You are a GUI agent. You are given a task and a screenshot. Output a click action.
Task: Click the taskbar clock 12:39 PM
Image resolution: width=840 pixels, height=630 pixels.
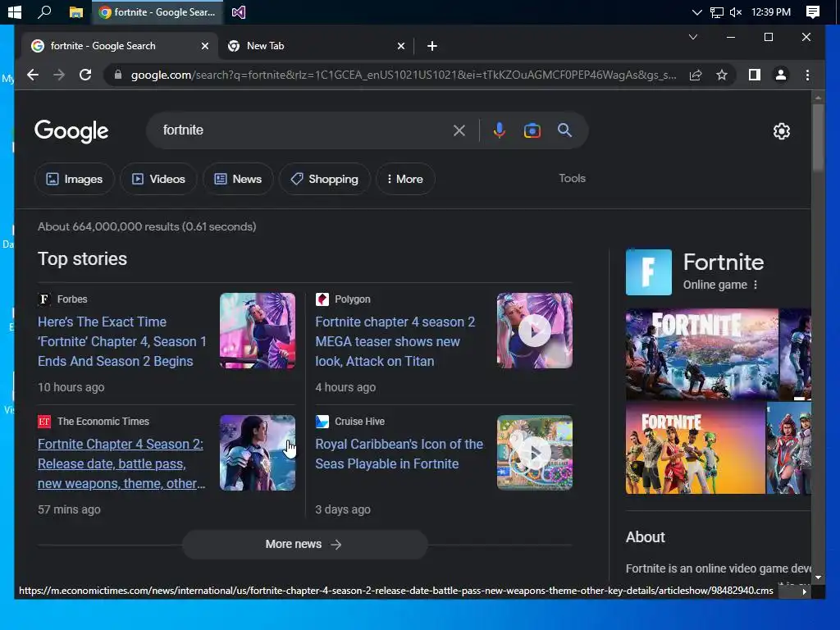(771, 11)
